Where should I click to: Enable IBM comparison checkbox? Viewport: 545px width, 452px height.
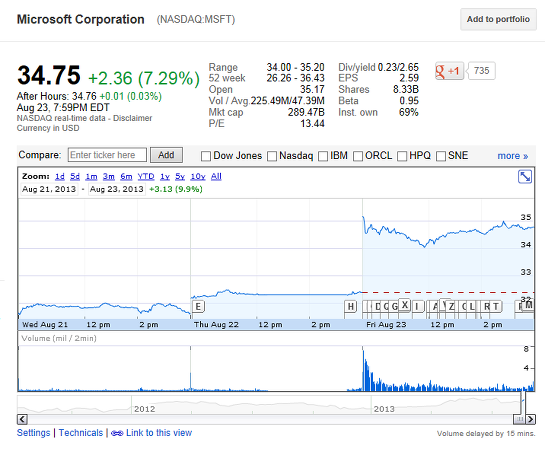pos(323,156)
